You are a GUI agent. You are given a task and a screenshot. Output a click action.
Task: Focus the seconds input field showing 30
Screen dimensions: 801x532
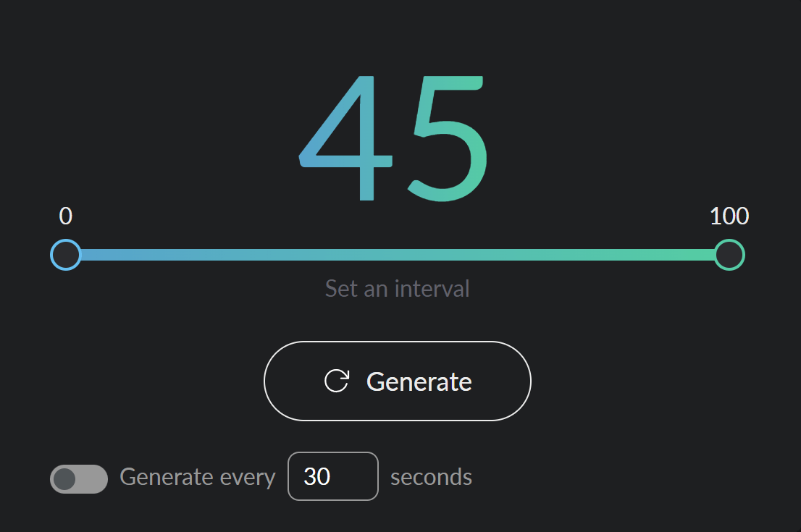click(x=332, y=476)
